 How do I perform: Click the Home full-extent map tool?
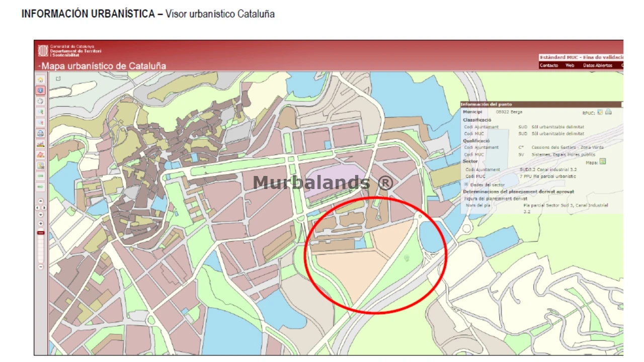[41, 79]
